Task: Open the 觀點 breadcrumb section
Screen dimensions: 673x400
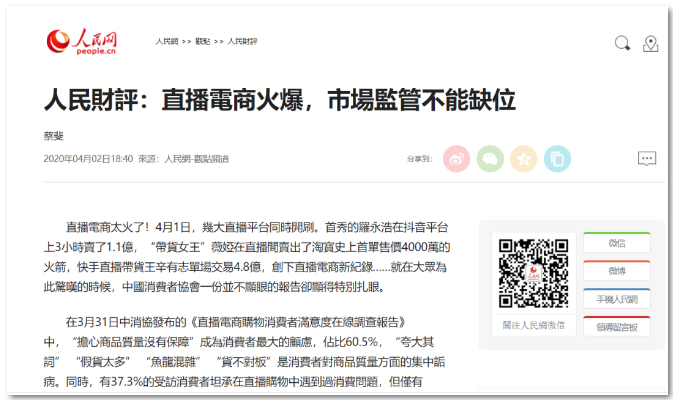Action: tap(203, 41)
